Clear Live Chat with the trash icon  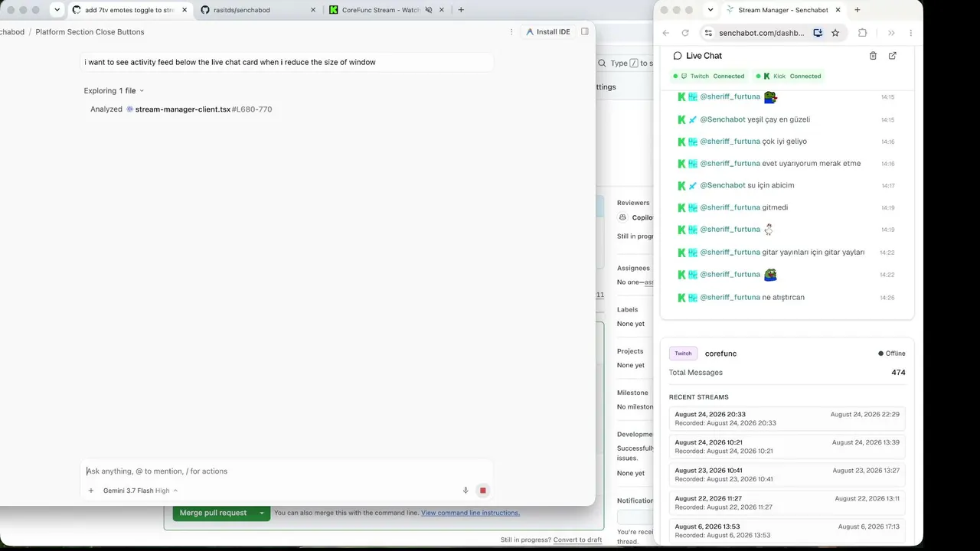pyautogui.click(x=874, y=56)
